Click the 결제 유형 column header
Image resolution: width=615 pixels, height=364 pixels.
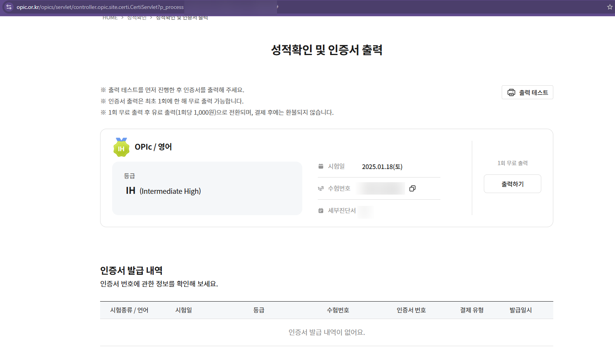(x=472, y=310)
